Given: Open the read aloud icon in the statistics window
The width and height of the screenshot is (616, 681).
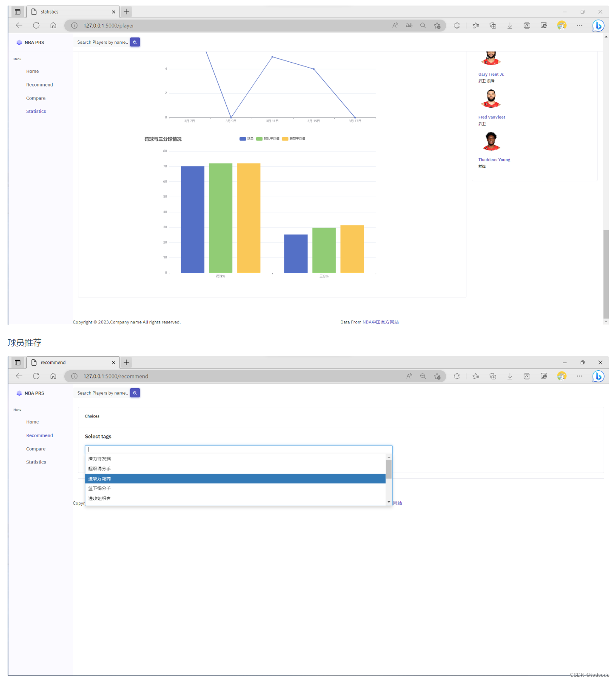Looking at the screenshot, I should tap(395, 26).
